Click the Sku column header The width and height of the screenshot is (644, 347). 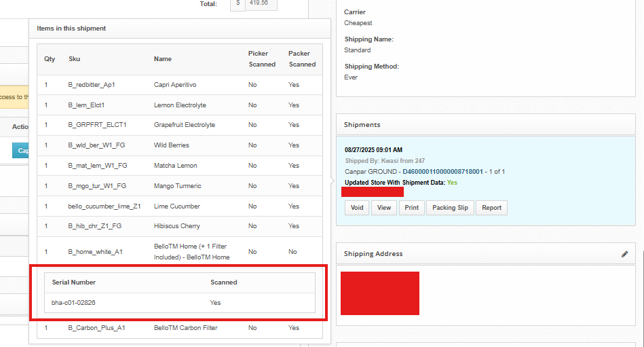coord(75,59)
